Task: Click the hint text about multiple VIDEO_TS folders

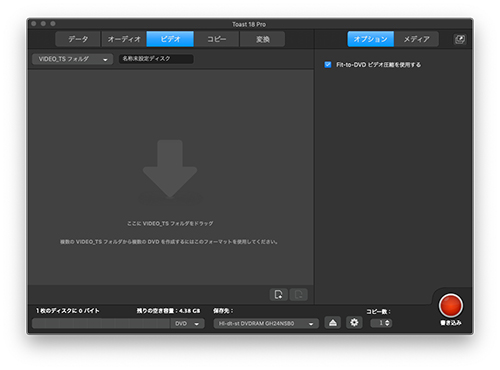Action: (x=169, y=242)
